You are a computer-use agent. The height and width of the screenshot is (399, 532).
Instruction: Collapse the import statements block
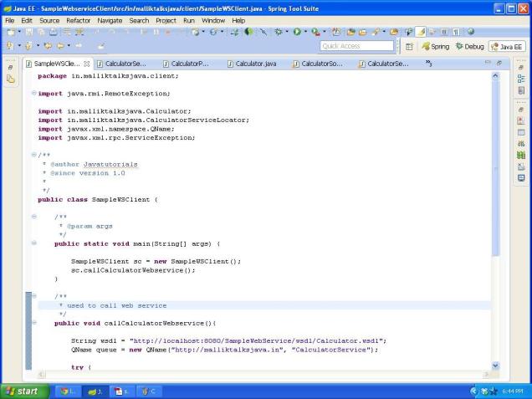(33, 93)
